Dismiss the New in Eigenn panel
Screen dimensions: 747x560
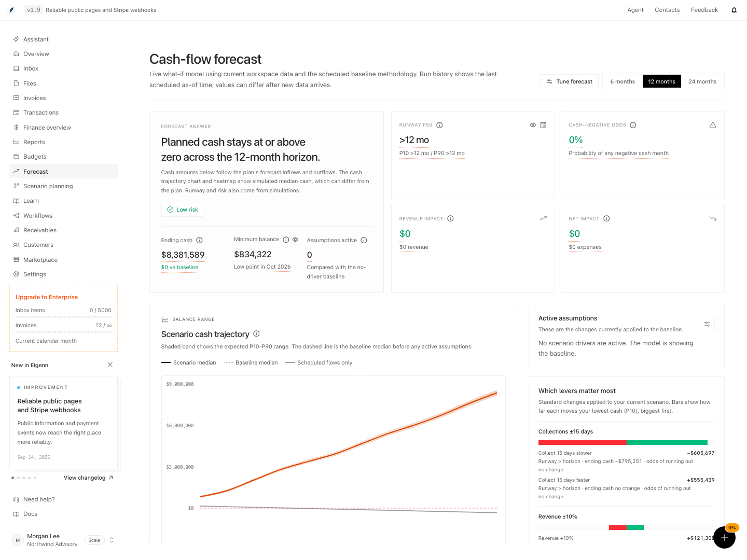pos(110,365)
